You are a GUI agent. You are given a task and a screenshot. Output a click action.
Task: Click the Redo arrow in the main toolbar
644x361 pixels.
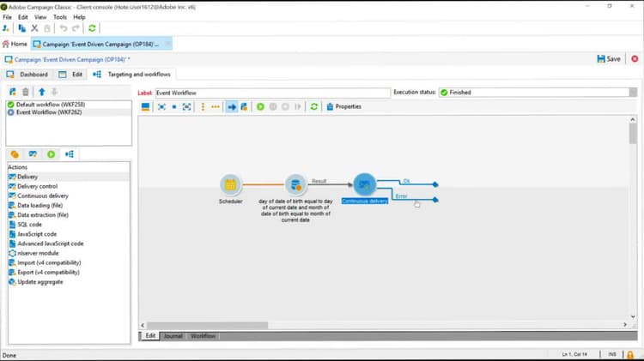tap(76, 28)
